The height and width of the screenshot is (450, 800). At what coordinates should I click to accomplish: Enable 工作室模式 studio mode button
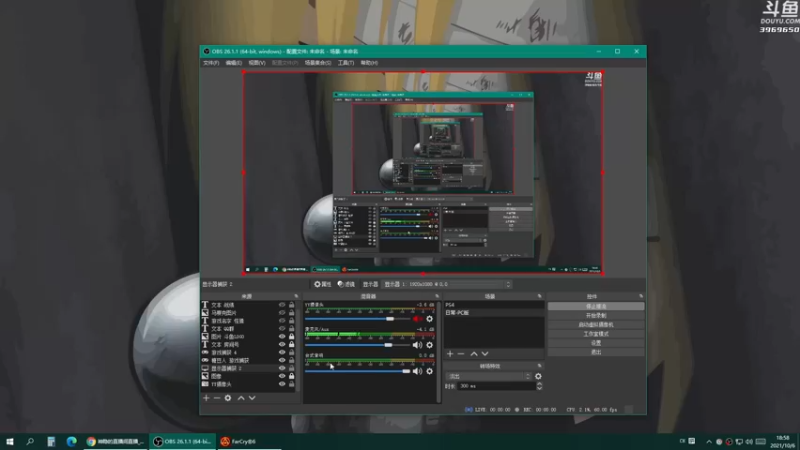[596, 334]
